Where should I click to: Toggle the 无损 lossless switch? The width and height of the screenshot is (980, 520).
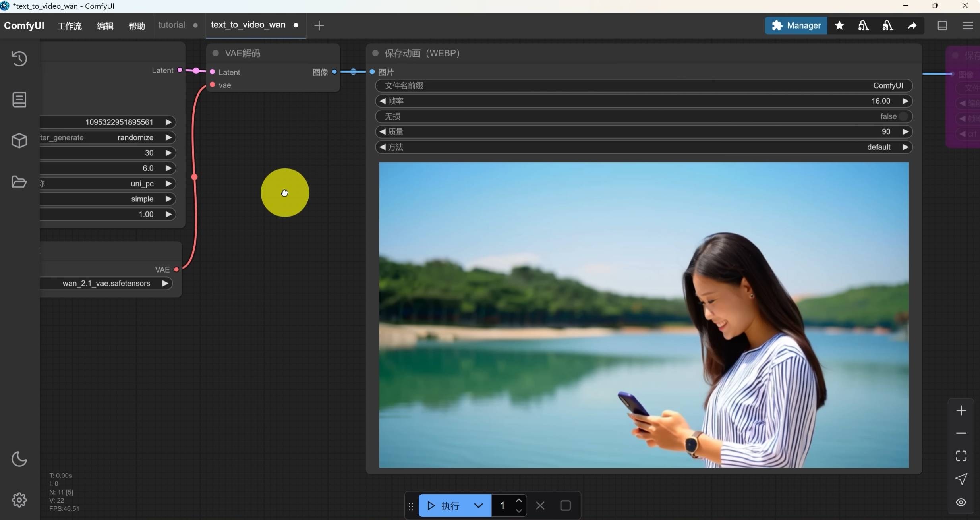pos(903,116)
